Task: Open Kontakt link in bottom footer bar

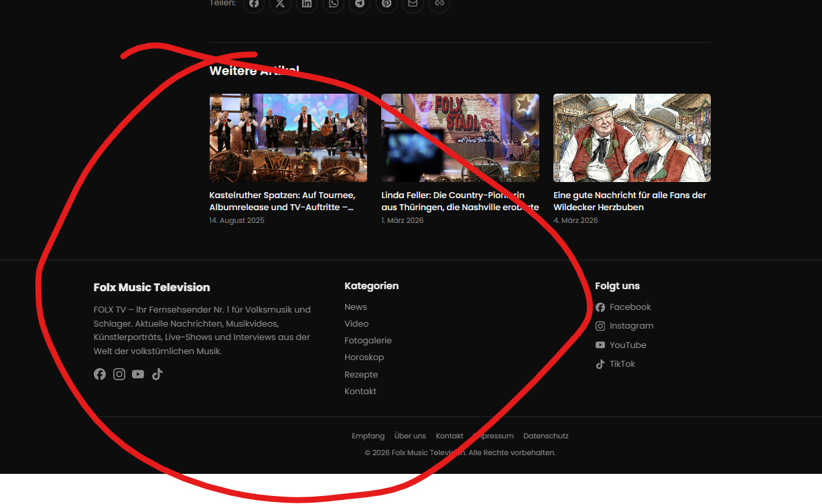Action: (450, 436)
